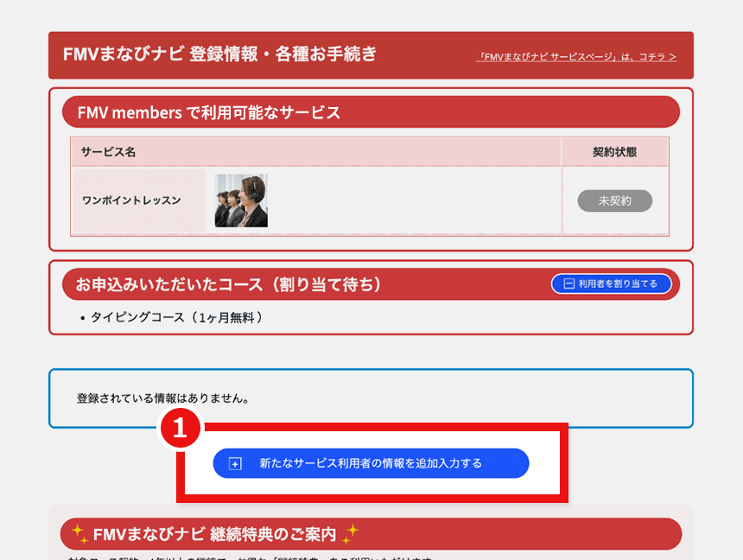
Task: Click the plus icon in the blue add button
Action: coord(235,464)
